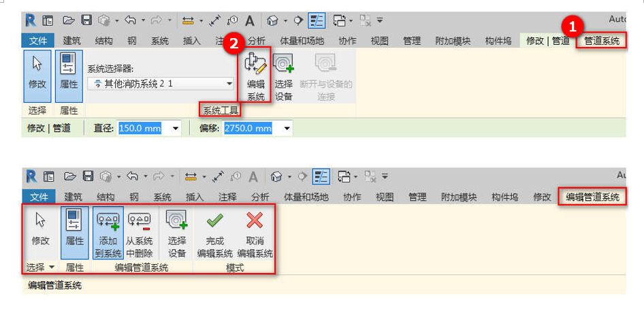This screenshot has width=644, height=309.
Task: Click Save disk icon in 管道系统 window toolbar
Action: pyautogui.click(x=86, y=20)
